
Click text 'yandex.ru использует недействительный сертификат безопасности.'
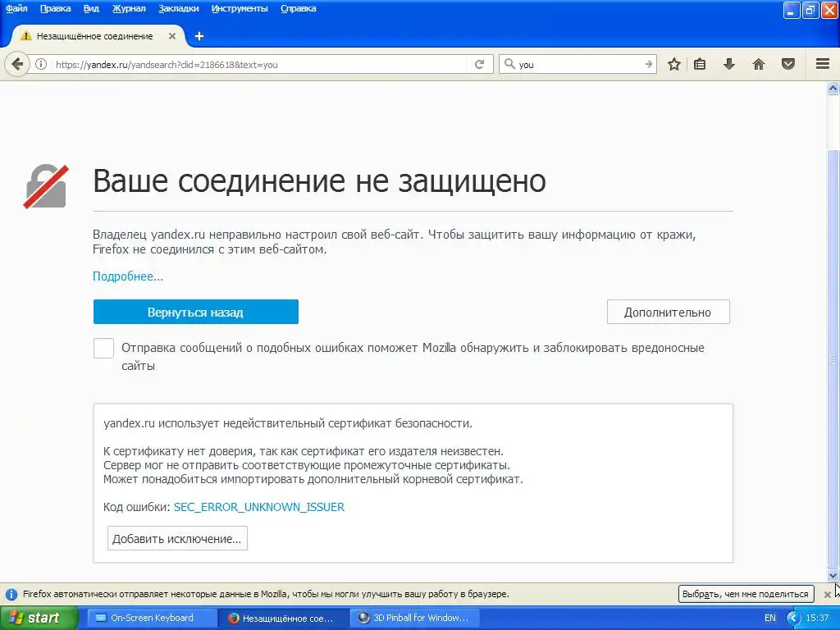288,423
